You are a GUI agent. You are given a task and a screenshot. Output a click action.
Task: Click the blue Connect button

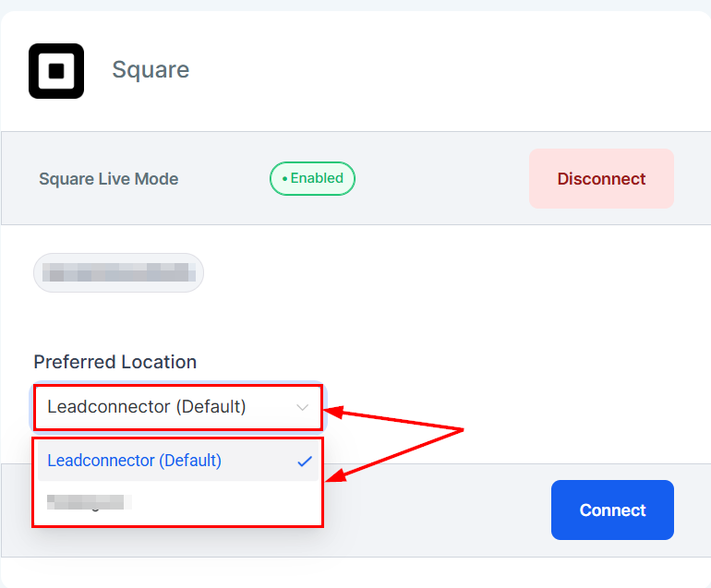click(x=612, y=510)
